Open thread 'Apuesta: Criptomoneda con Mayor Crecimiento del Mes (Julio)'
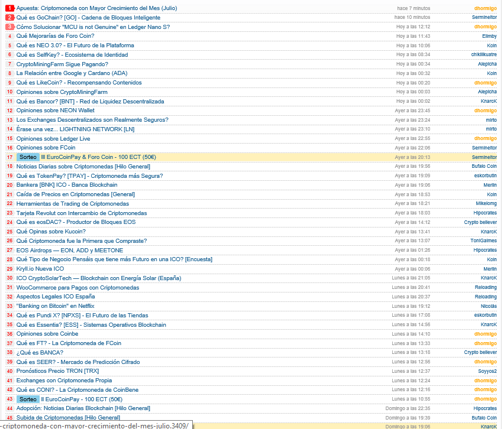 pyautogui.click(x=97, y=8)
